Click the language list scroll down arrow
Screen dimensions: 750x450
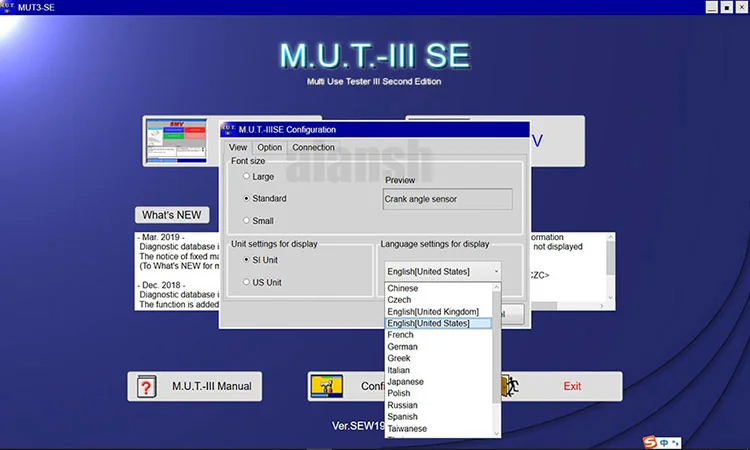(x=496, y=433)
